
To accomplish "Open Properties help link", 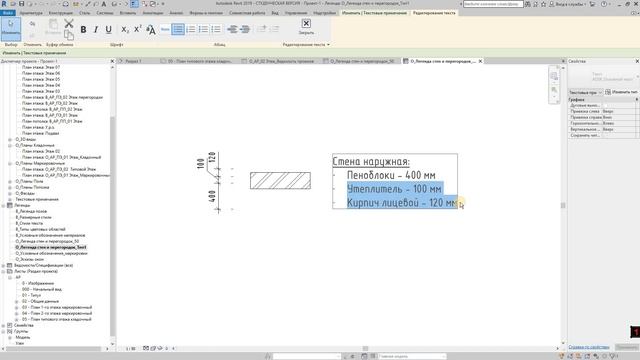I will [589, 347].
